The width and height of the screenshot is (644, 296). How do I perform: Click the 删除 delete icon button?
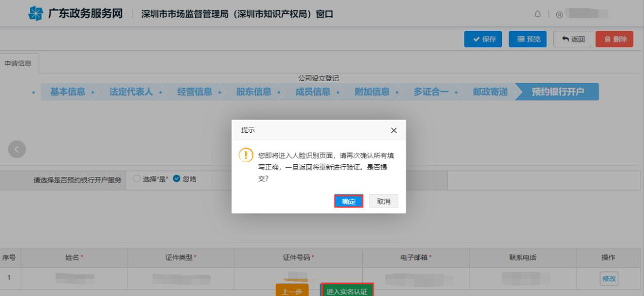click(x=614, y=39)
